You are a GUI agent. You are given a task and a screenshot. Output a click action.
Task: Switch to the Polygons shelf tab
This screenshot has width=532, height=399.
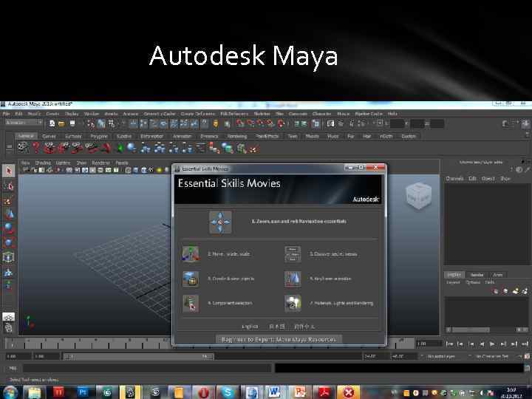[99, 137]
